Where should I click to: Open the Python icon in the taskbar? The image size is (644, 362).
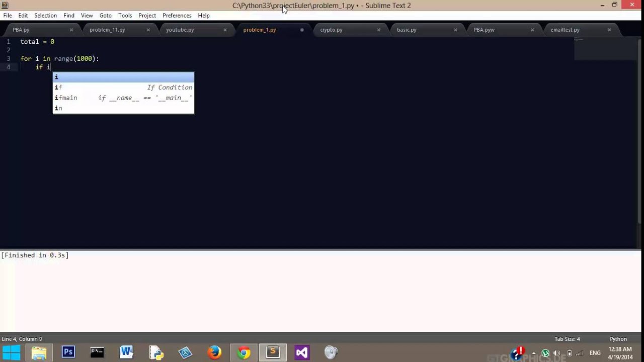[155, 353]
